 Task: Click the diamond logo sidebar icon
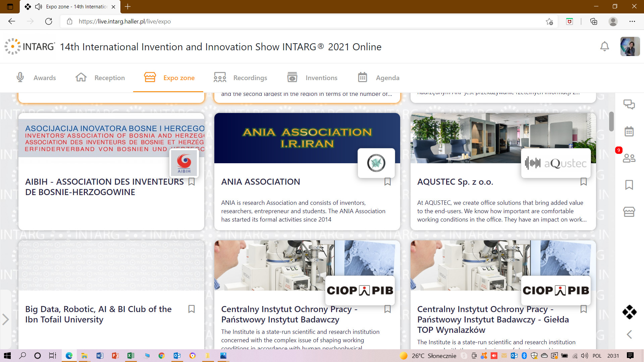point(629,312)
